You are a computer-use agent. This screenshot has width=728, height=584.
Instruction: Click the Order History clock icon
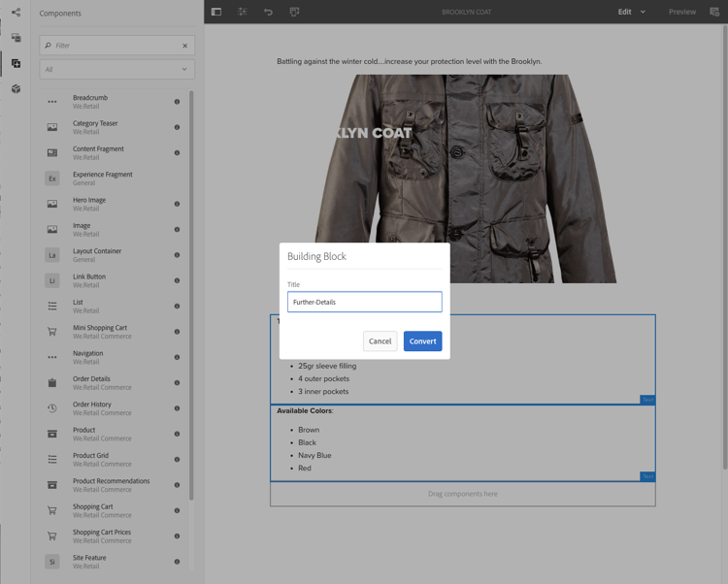(52, 408)
